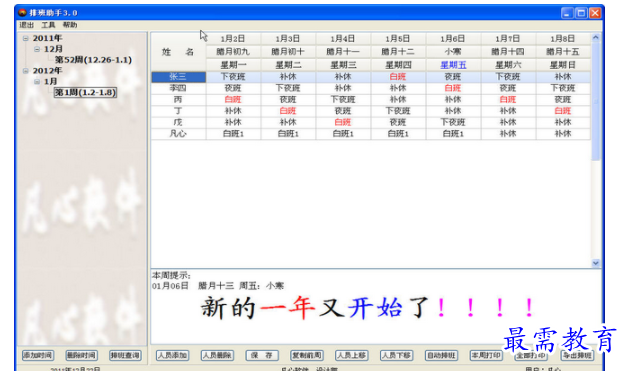625x371 pixels.
Task: Select 第52周(12.26-1.1) in the tree
Action: point(93,60)
